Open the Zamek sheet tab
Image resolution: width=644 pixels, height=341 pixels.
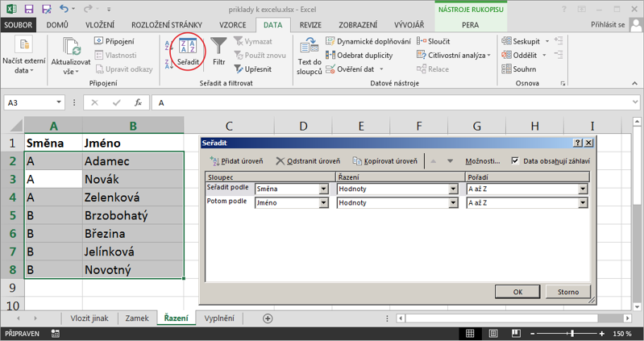(136, 318)
